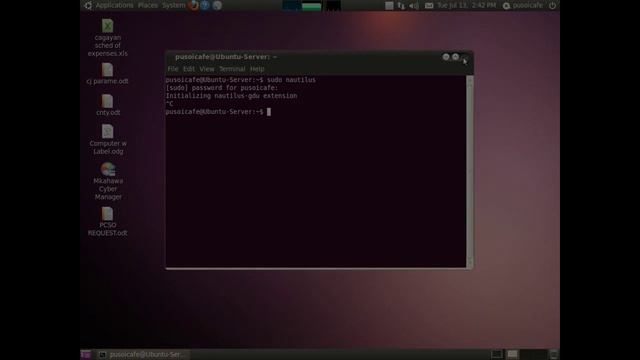
Task: Click the Ubuntu logo in top panel
Action: 88,5
